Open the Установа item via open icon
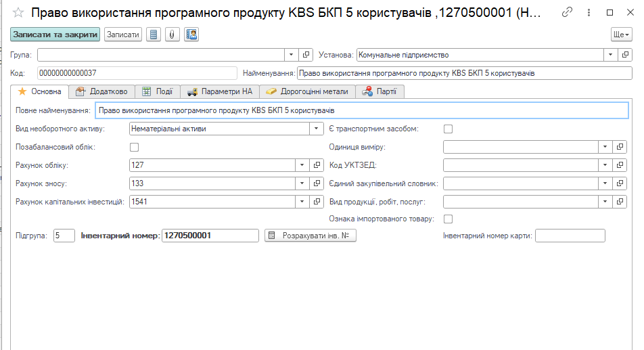Viewport: 644px width, 350px height. coord(626,55)
